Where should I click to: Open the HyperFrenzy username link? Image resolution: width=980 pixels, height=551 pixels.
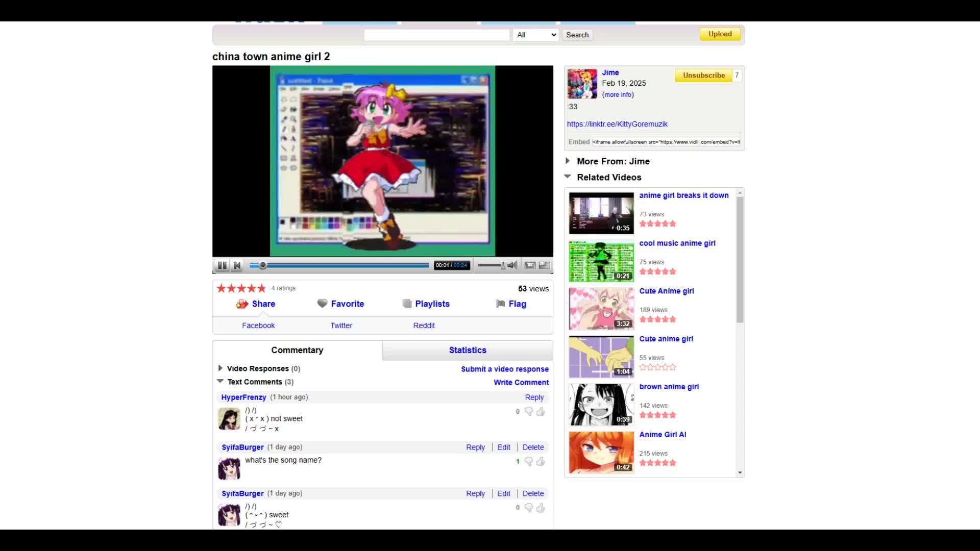pyautogui.click(x=243, y=397)
